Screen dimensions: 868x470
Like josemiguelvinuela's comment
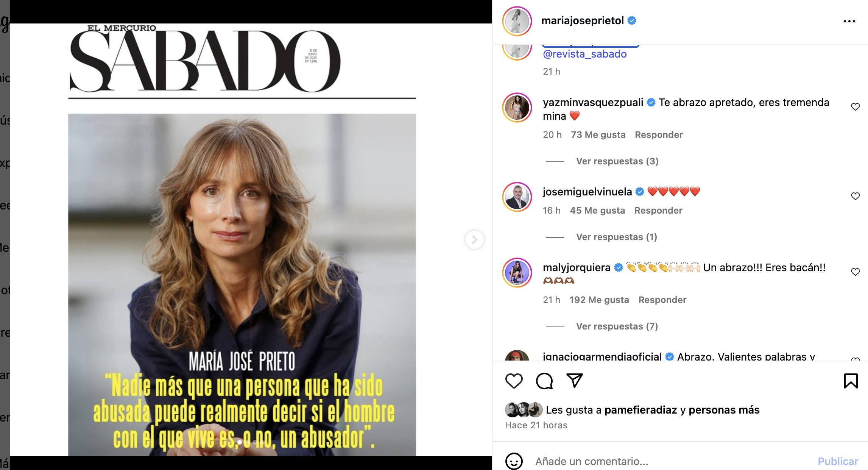click(x=855, y=196)
